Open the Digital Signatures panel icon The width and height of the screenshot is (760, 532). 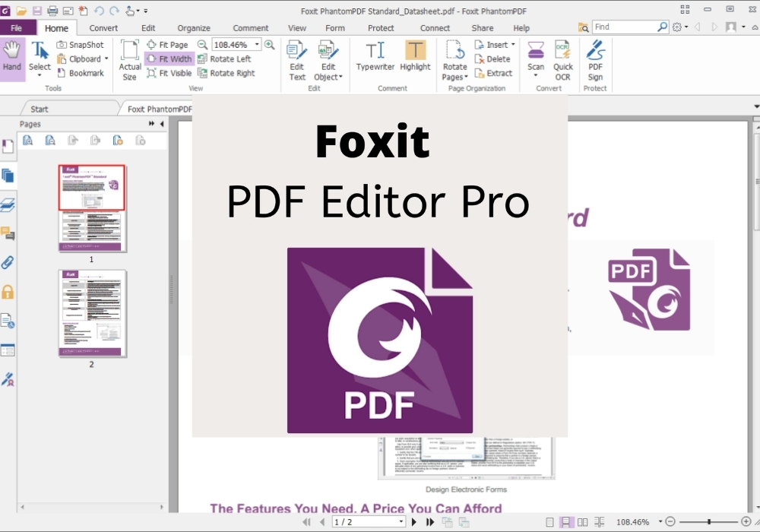[x=8, y=379]
